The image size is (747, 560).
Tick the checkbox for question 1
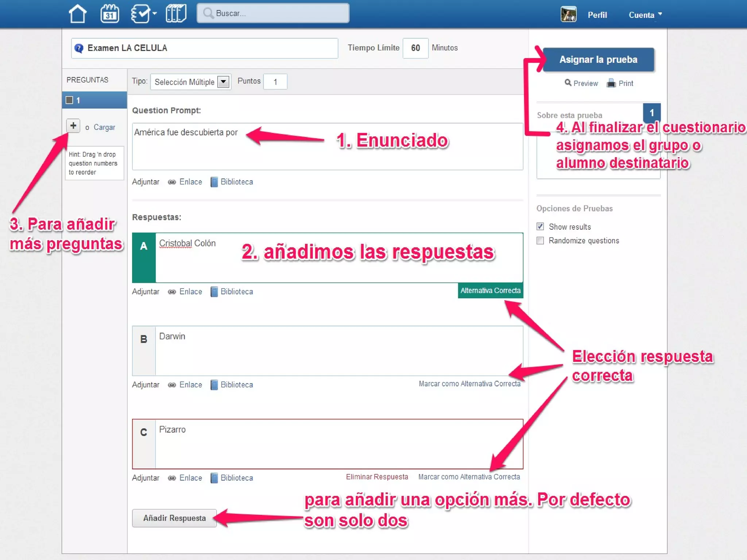pyautogui.click(x=69, y=100)
